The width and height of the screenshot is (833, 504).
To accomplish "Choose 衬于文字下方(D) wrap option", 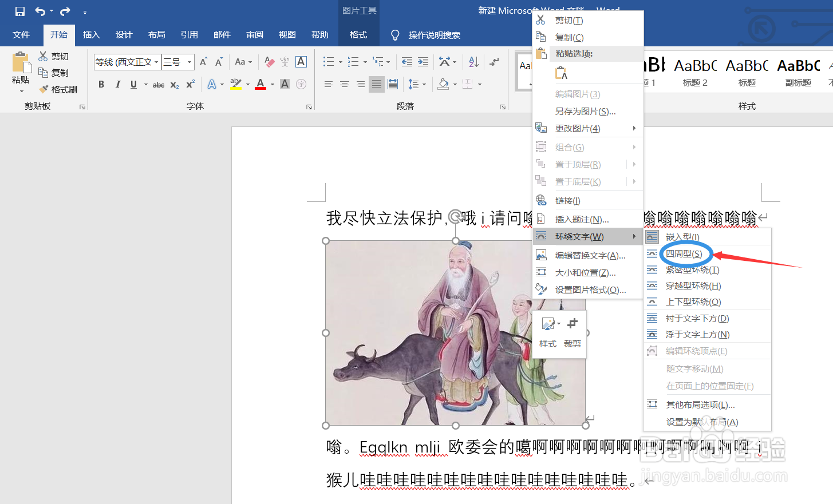I will [x=707, y=318].
